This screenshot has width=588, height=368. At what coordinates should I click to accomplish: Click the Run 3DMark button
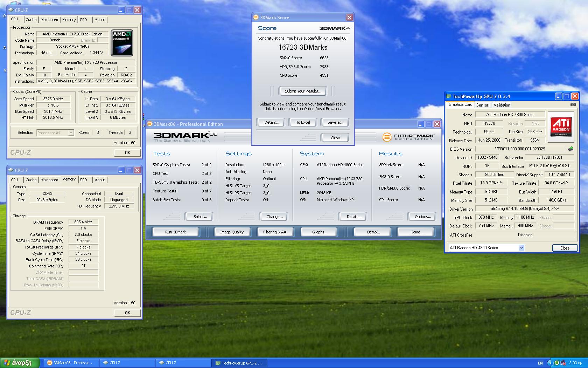pos(175,232)
